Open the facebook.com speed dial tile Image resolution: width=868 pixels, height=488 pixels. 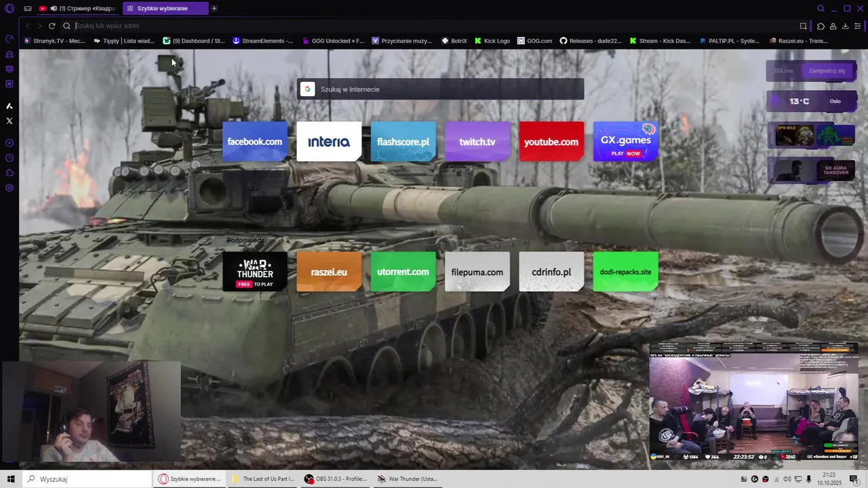(x=255, y=141)
